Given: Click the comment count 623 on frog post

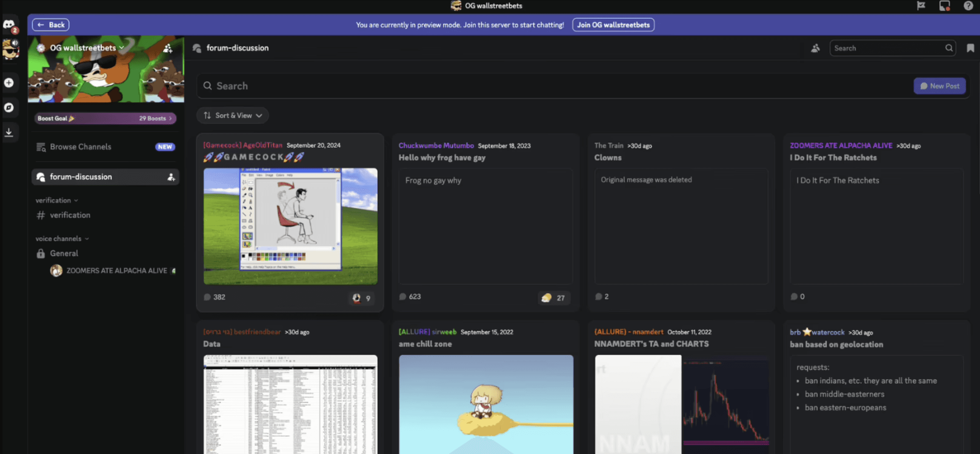Looking at the screenshot, I should coord(410,297).
